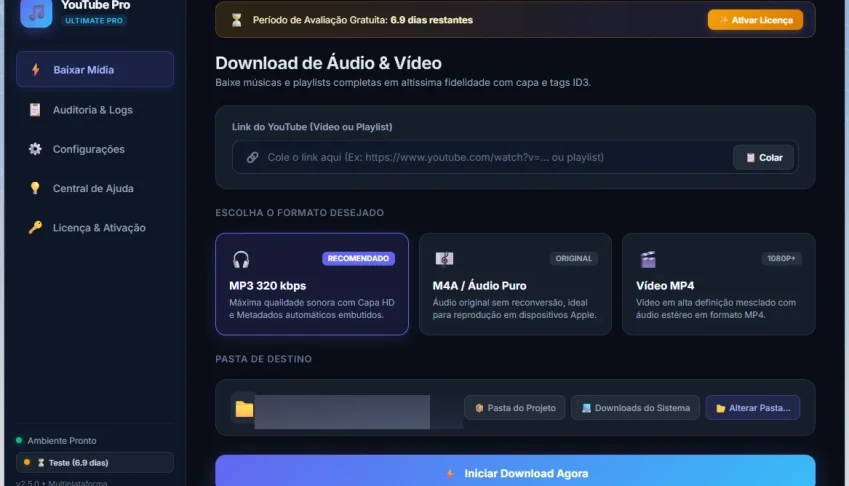Click the ESCOLHA O FORMATO DESEJADO label

click(299, 213)
